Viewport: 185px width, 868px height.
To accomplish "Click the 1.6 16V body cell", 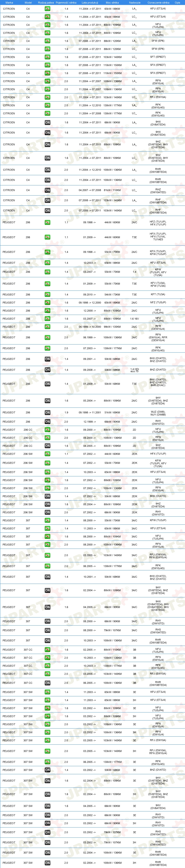I will [134, 319].
